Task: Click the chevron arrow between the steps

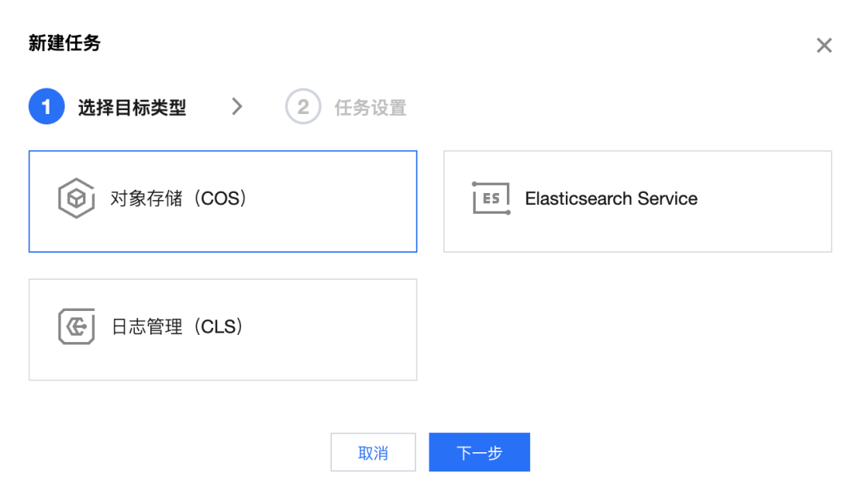Action: (237, 107)
